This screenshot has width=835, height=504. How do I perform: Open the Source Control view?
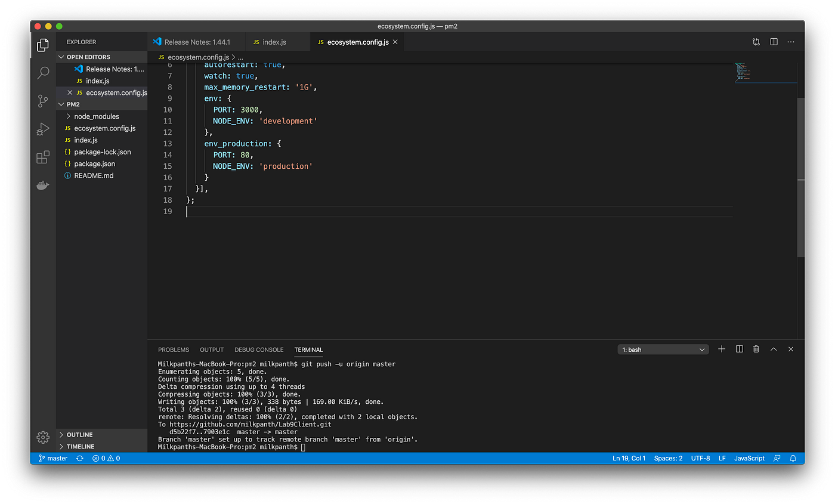pyautogui.click(x=43, y=101)
